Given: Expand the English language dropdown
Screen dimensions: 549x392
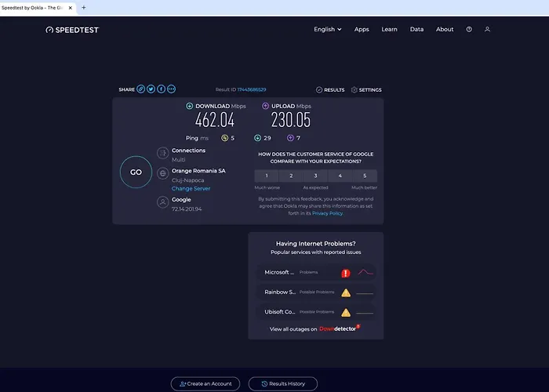Looking at the screenshot, I should point(328,30).
